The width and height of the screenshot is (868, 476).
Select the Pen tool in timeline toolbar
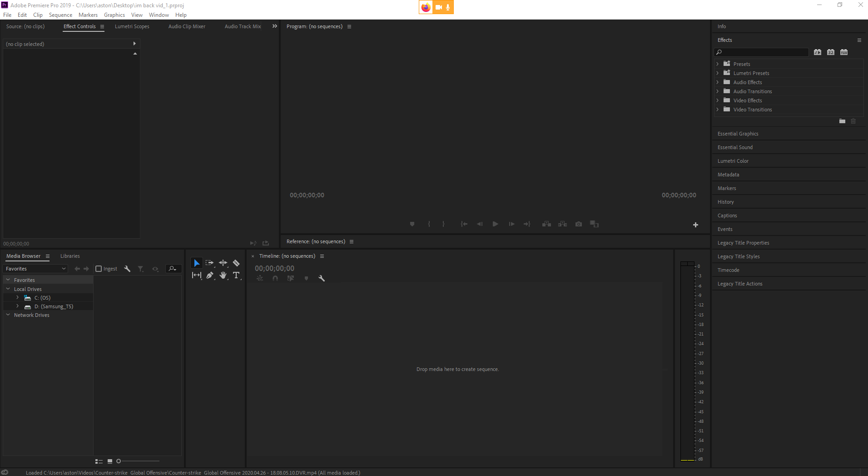click(x=209, y=275)
